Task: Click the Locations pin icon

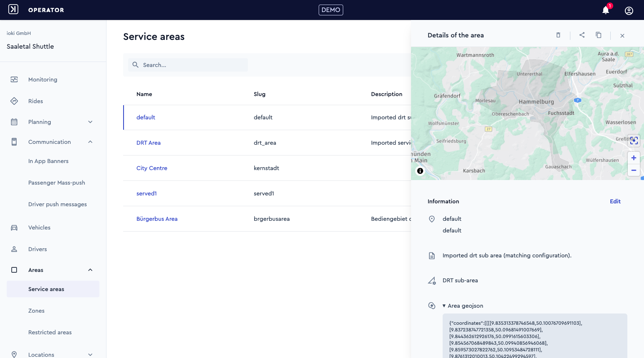Action: click(x=14, y=355)
